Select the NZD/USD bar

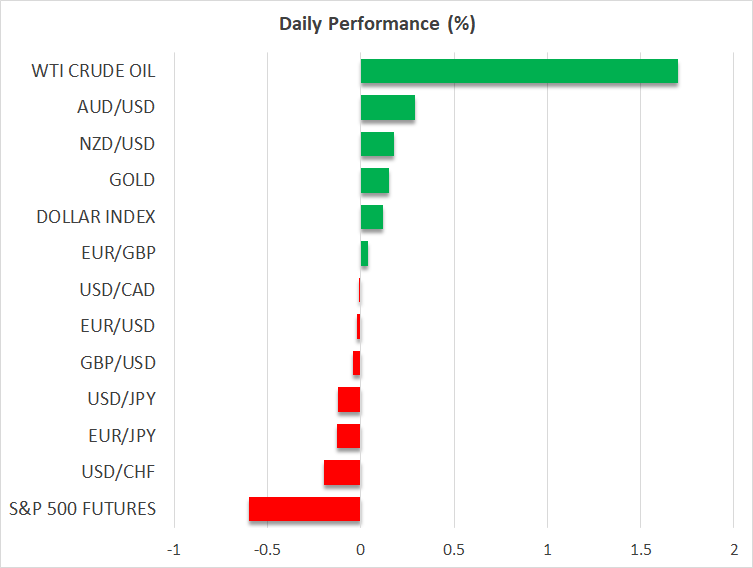tap(377, 144)
